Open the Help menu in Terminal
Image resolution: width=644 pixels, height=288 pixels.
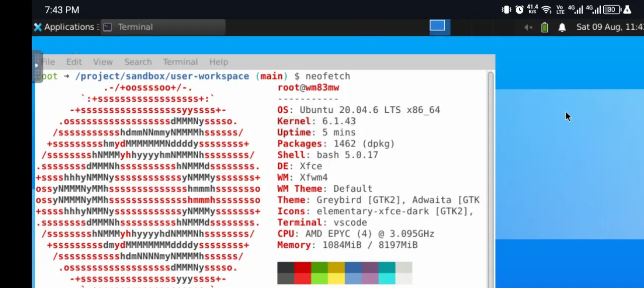pos(218,62)
